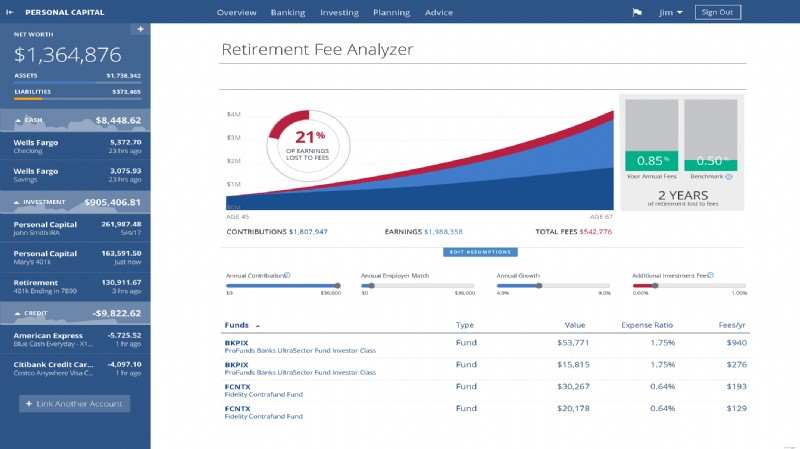
Task: Collapse the Credit accounts section
Action: [18, 313]
